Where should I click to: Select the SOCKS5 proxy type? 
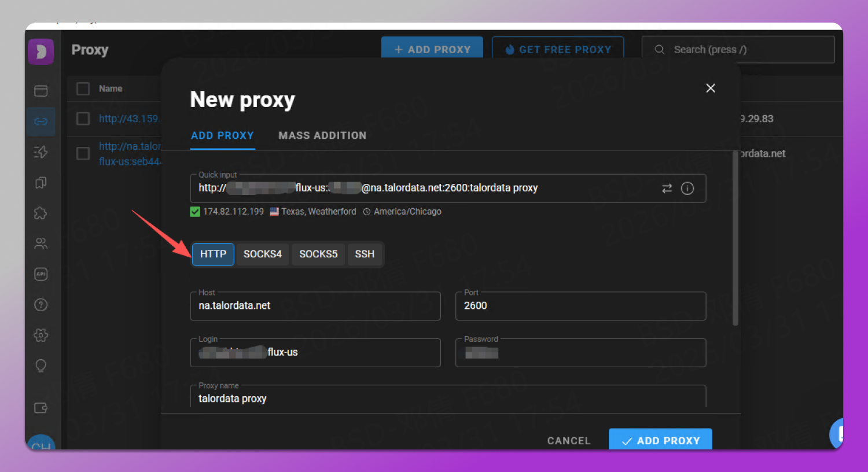pos(318,254)
